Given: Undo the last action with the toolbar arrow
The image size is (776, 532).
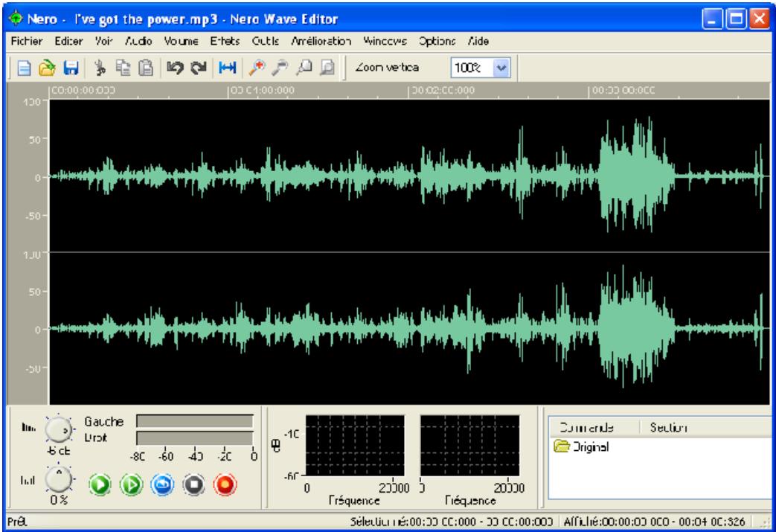Looking at the screenshot, I should (175, 68).
